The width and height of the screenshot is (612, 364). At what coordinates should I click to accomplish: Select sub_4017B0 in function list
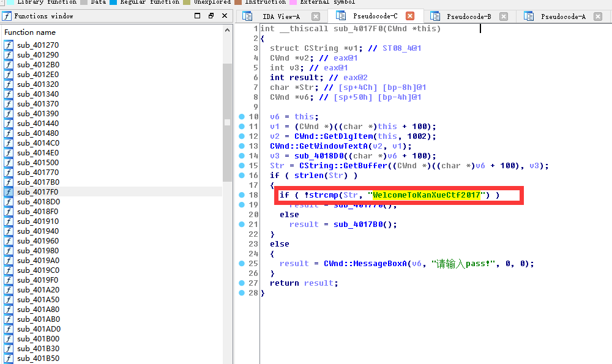click(38, 182)
